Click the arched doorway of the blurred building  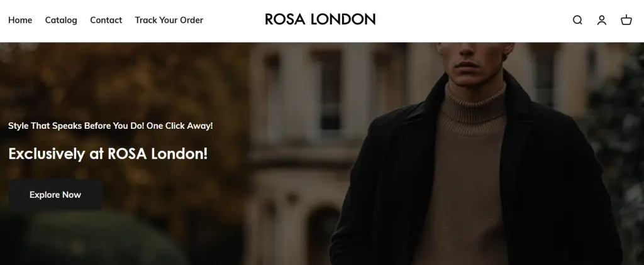click(323, 236)
